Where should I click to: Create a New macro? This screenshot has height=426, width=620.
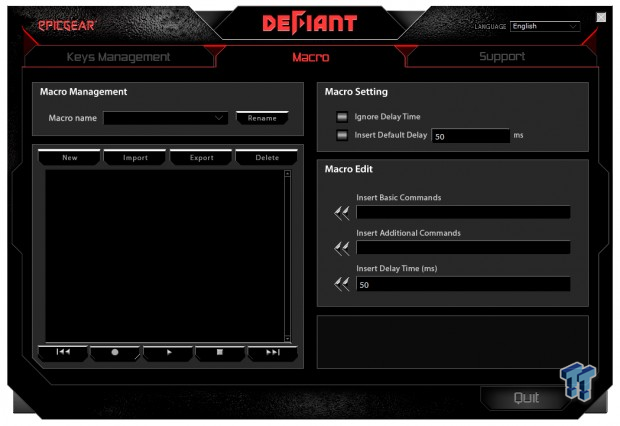(70, 157)
